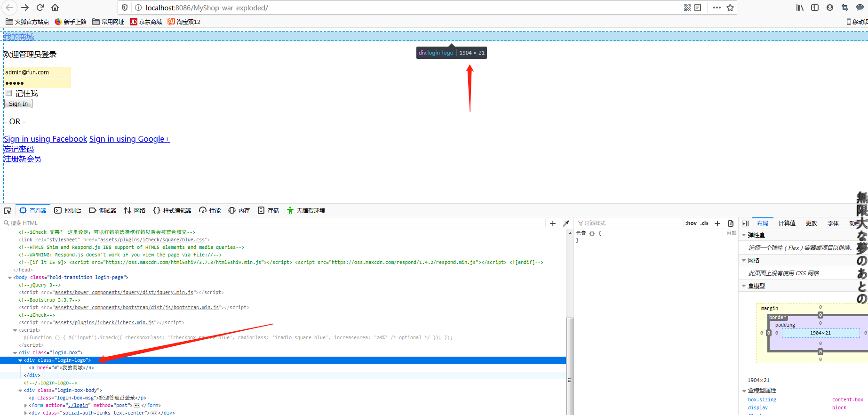The image size is (868, 415).
Task: Activate the element picker in devtools
Action: pos(8,210)
